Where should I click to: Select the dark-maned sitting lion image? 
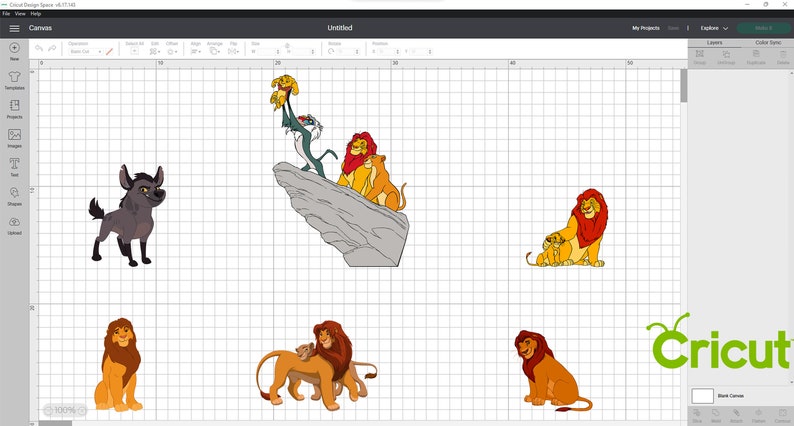552,370
